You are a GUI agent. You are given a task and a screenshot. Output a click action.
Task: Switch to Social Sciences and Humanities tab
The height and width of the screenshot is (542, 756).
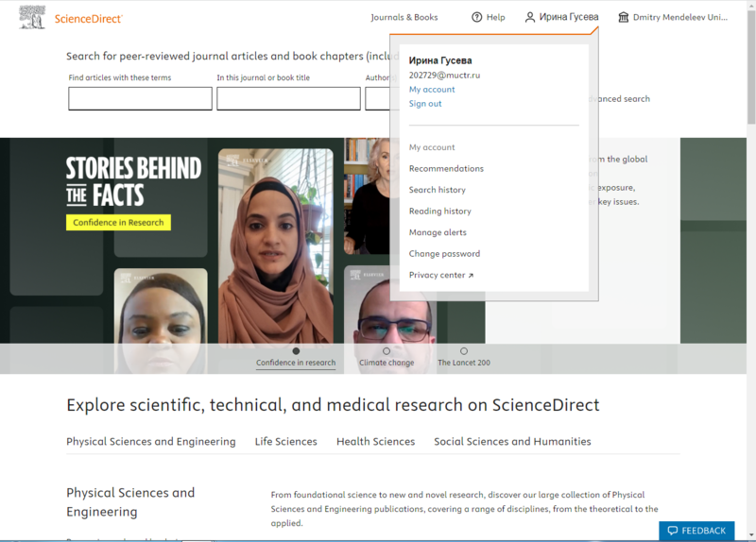click(512, 441)
